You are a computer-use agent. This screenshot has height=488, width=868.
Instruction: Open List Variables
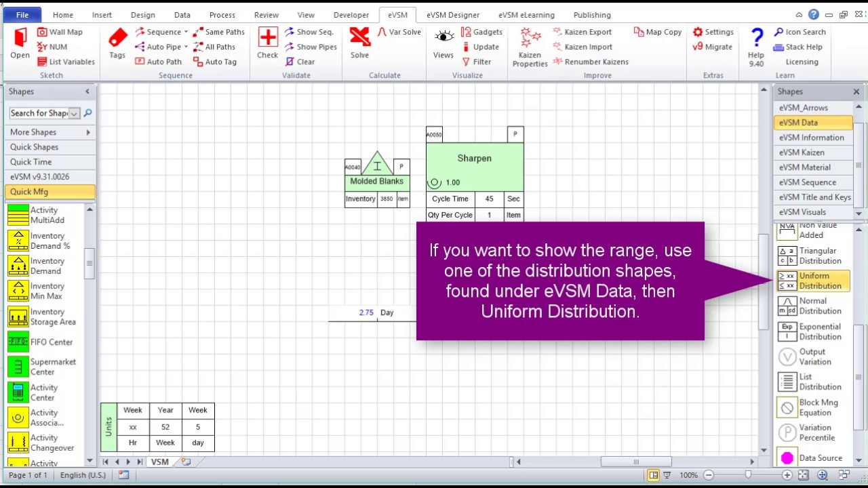click(x=66, y=62)
